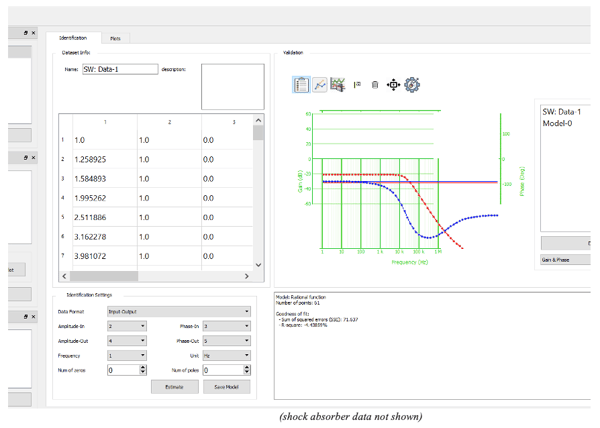Click table cell 1.584893

tap(105, 179)
